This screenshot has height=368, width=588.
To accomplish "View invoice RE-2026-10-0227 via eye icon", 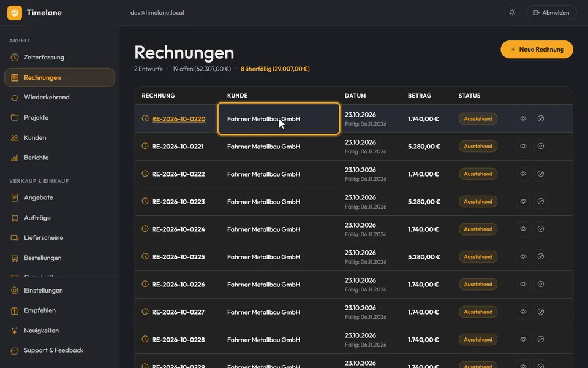I will (523, 312).
